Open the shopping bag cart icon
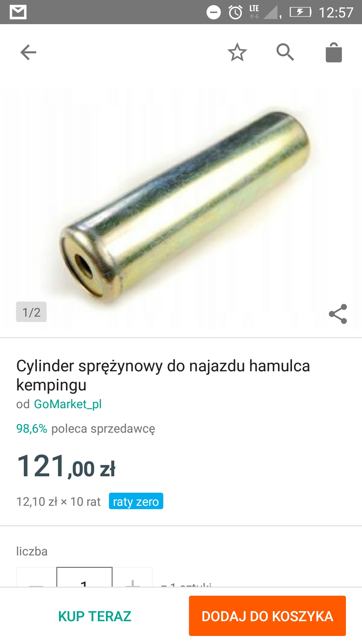The image size is (362, 644). click(x=334, y=52)
